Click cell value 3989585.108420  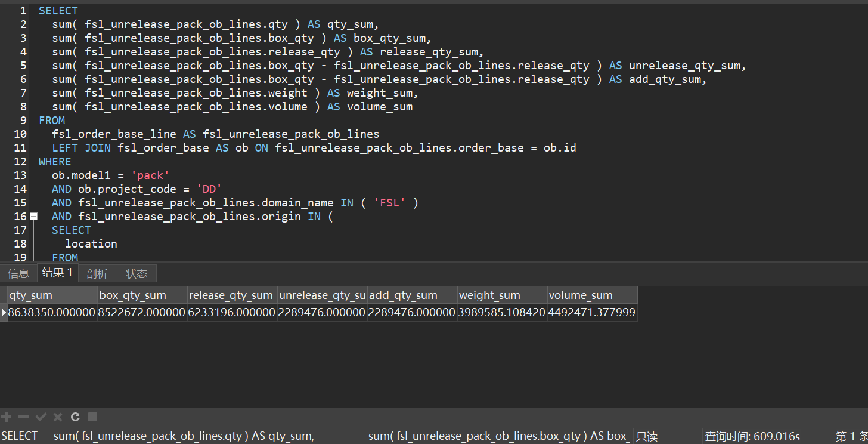pyautogui.click(x=503, y=312)
